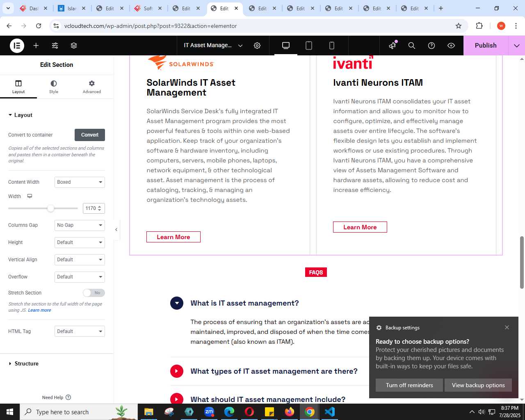Click the ivanti logo image
This screenshot has width=525, height=420.
tap(353, 62)
